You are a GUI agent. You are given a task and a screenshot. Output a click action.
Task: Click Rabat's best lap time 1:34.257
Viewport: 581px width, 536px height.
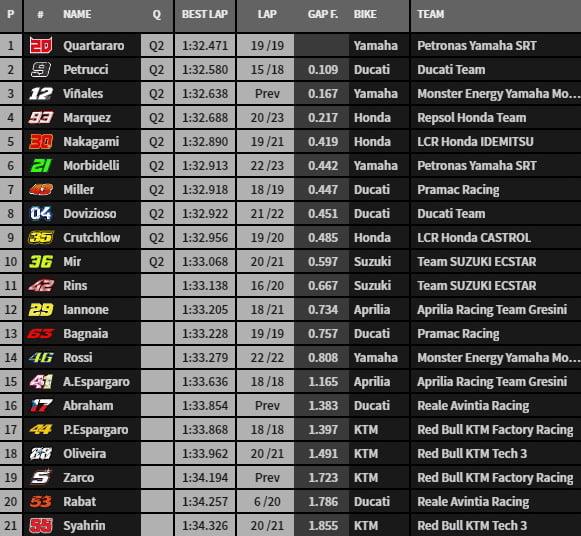pos(205,502)
